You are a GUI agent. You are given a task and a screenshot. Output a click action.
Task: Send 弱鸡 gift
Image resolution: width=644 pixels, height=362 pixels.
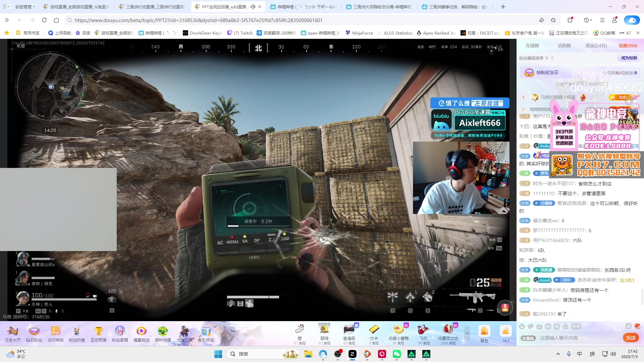tap(324, 334)
